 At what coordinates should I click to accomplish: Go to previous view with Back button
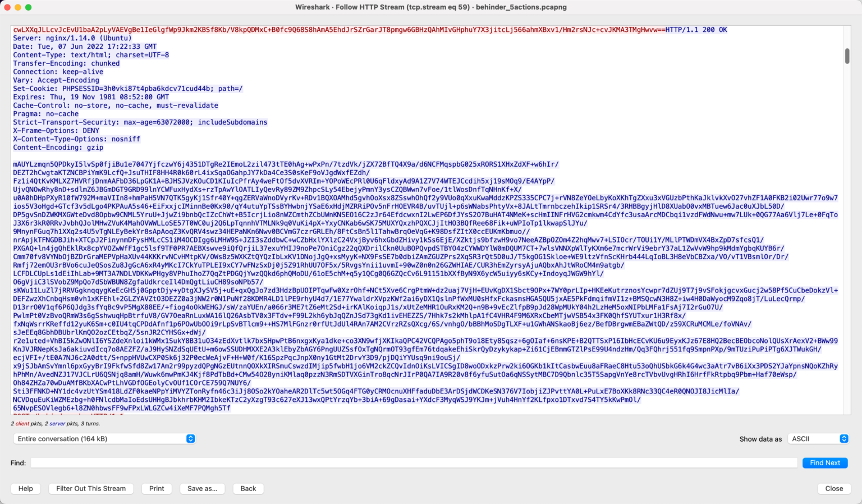click(248, 488)
